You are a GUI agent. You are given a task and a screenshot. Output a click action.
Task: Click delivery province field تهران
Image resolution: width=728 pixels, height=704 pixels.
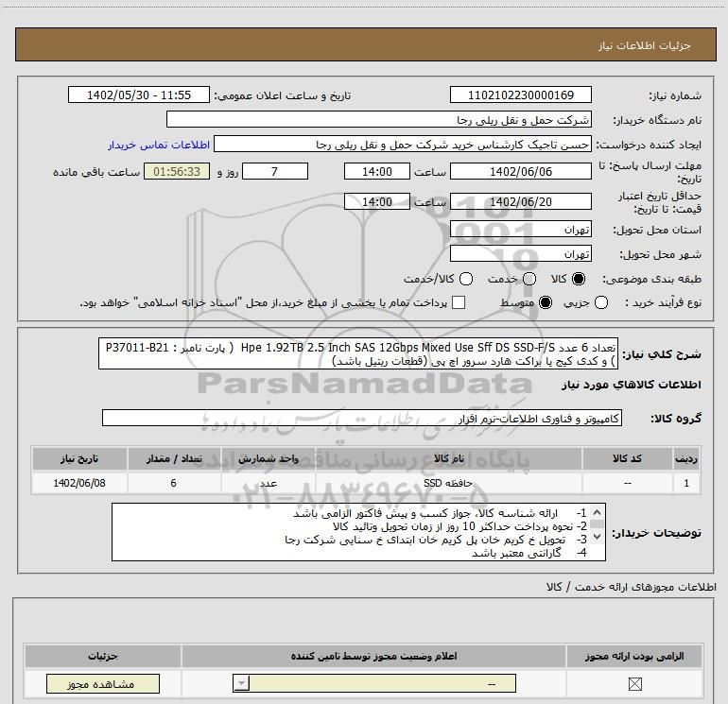520,230
